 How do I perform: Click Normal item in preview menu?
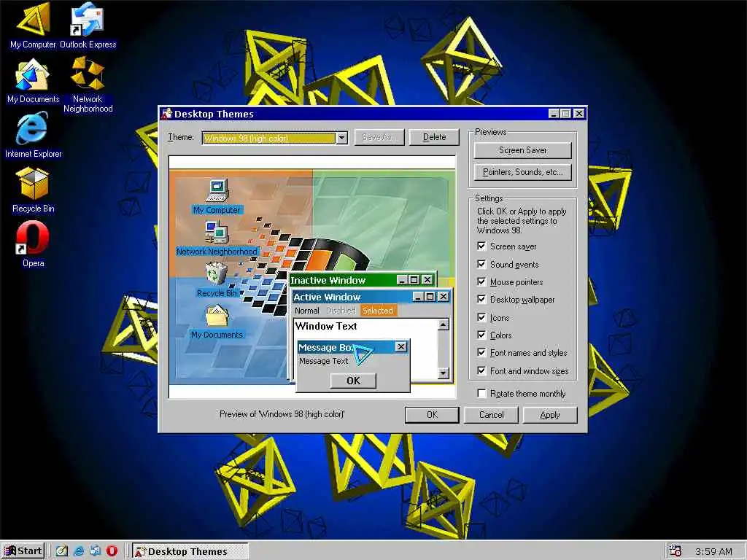[x=307, y=311]
